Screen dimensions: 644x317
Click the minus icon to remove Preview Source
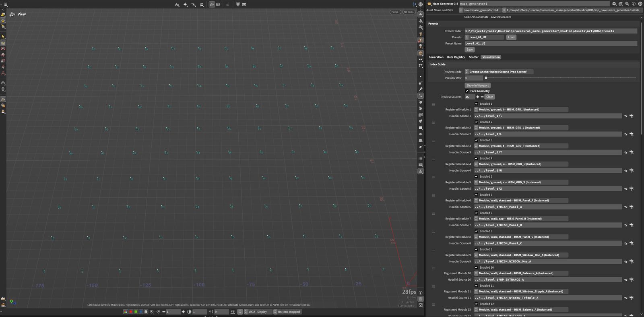pyautogui.click(x=482, y=97)
